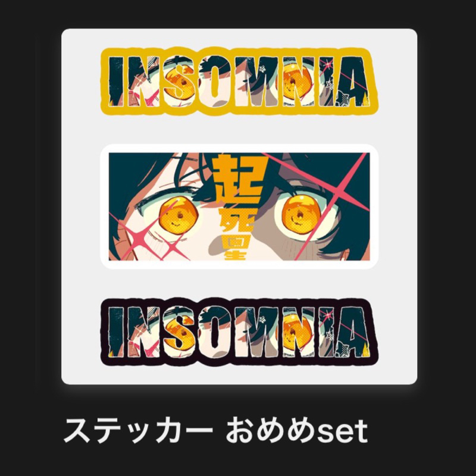Click the first letter I of black INSOMNIA sticker

click(116, 331)
